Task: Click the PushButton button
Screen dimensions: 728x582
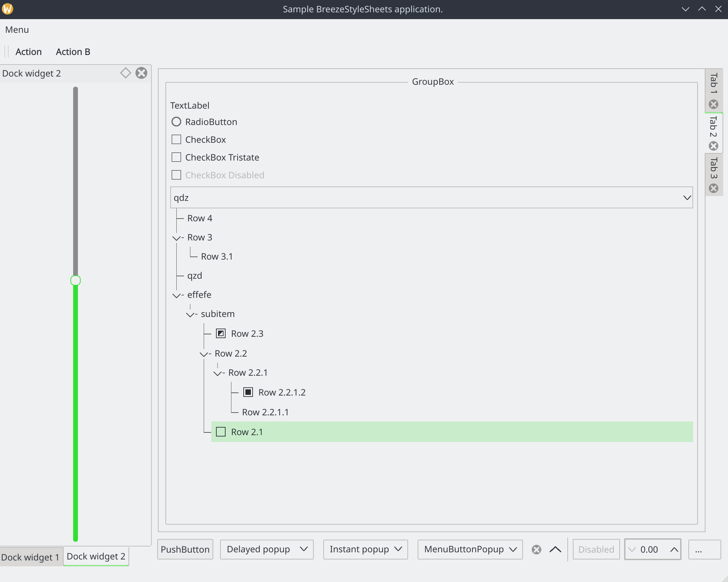Action: [185, 550]
